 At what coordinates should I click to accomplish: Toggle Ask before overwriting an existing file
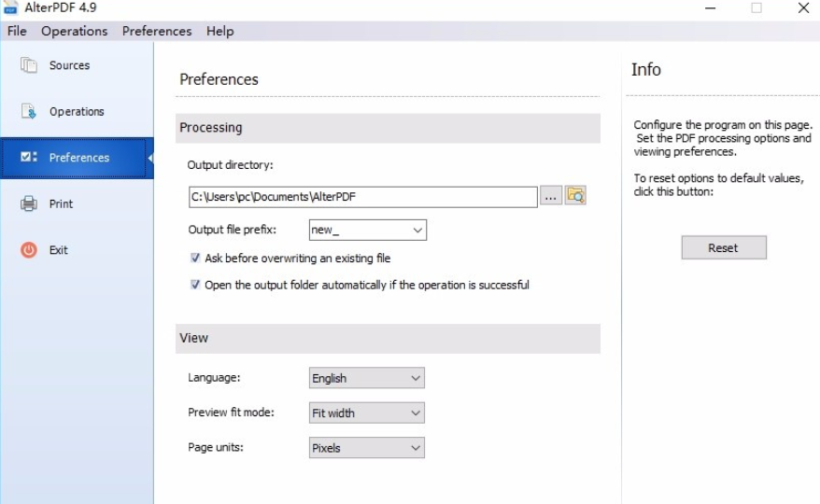(x=195, y=258)
